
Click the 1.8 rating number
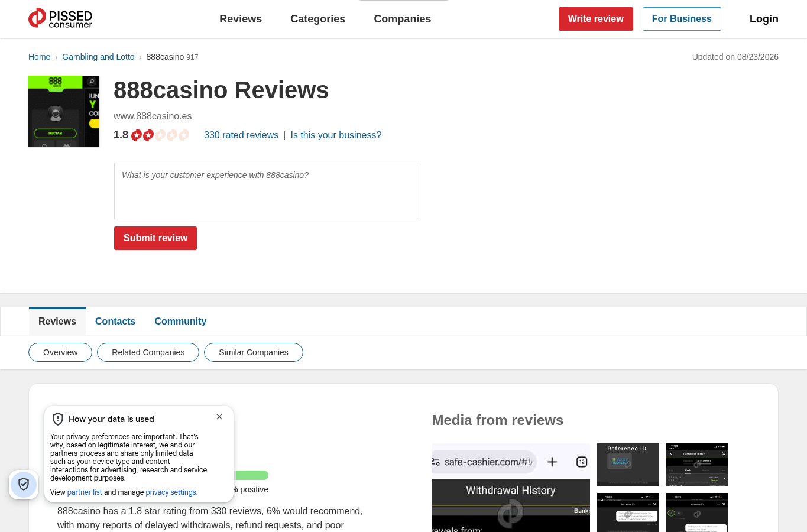121,135
